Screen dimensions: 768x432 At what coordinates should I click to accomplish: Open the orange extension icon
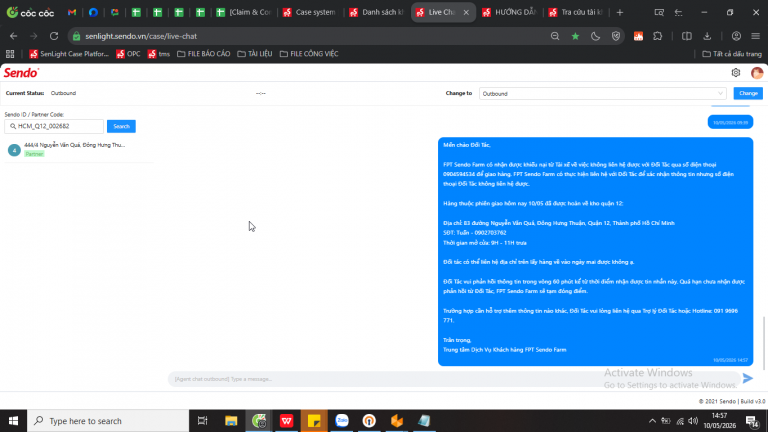coord(638,36)
